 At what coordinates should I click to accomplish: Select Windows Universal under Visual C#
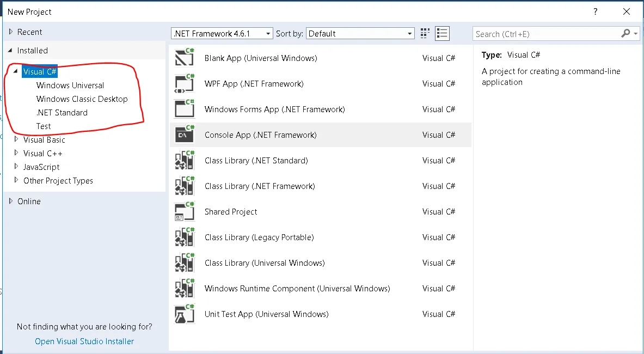tap(70, 86)
